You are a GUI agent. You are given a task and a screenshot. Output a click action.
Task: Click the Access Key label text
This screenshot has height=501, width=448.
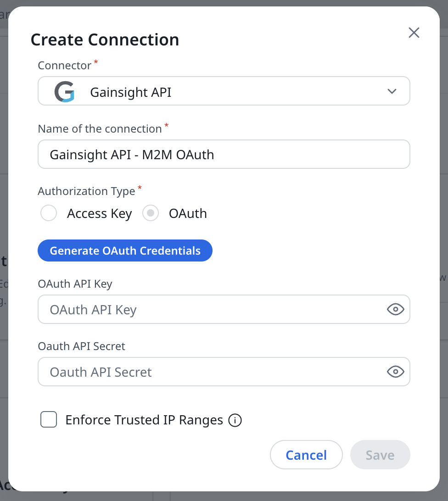click(100, 213)
